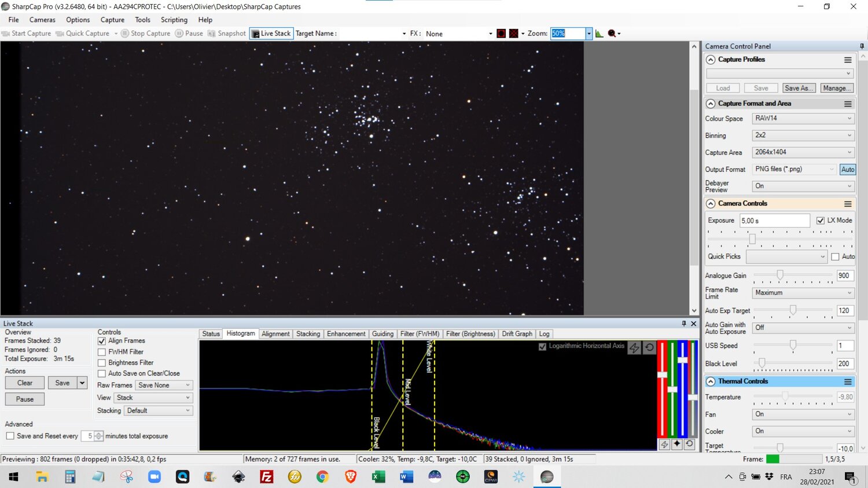Click the star colour balance icon
This screenshot has width=868, height=488.
pos(676,444)
